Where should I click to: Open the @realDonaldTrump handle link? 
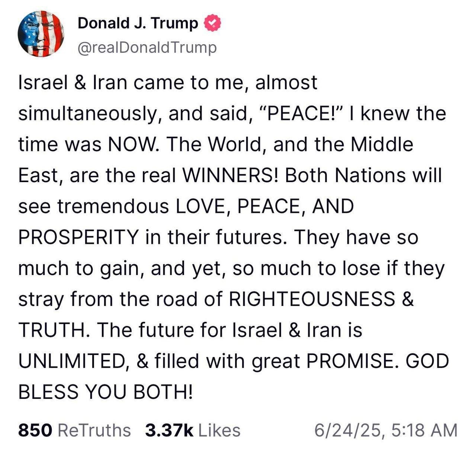[147, 47]
